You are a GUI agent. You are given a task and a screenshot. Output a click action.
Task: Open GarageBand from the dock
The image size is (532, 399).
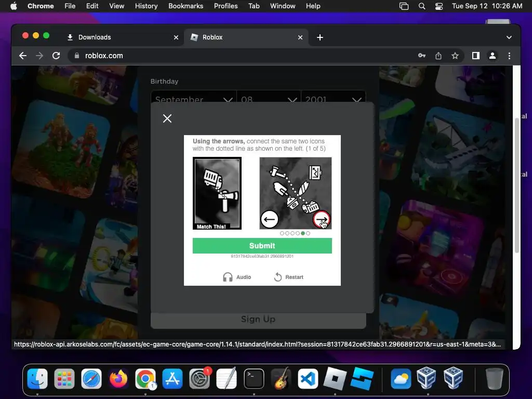pos(281,378)
